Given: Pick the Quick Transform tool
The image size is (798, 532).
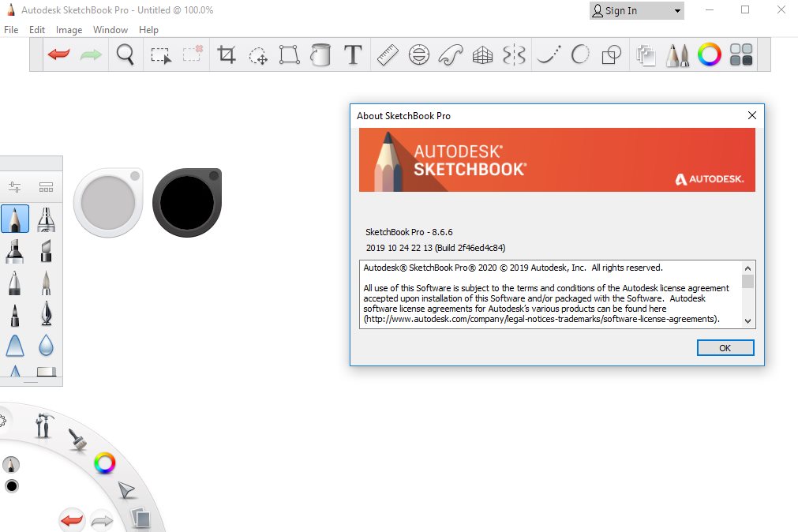Looking at the screenshot, I should coord(259,55).
